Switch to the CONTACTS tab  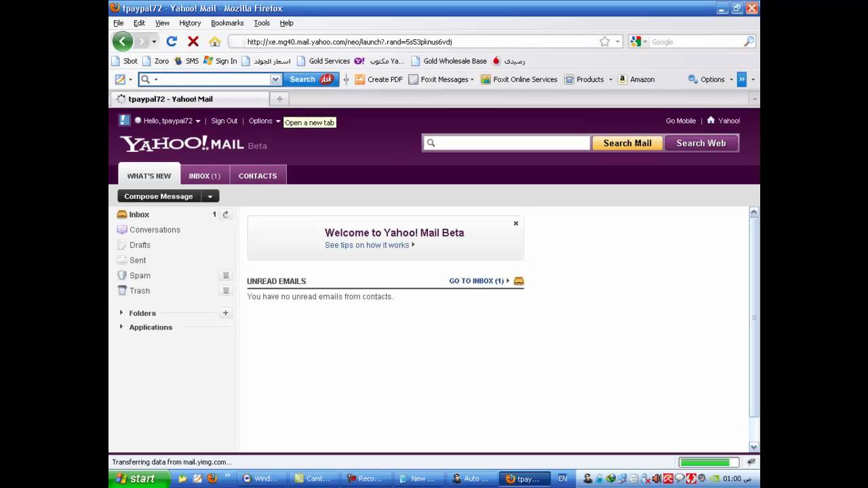coord(258,176)
